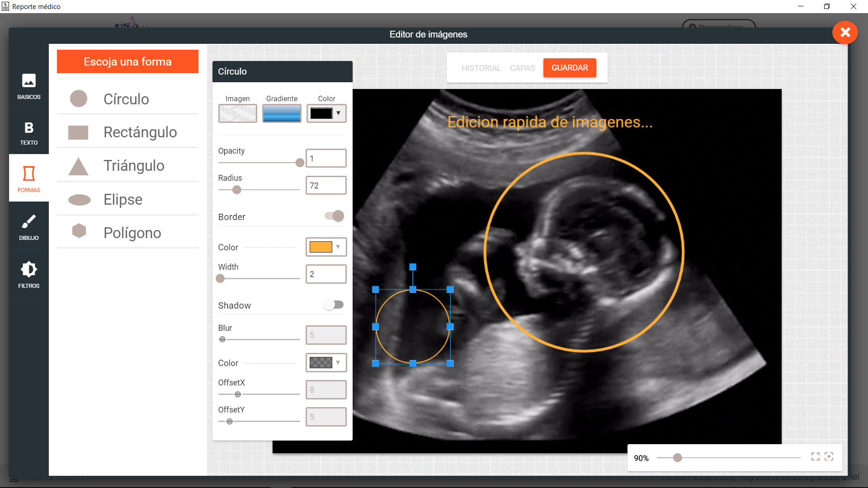Choose the Círculo shape

tap(127, 99)
